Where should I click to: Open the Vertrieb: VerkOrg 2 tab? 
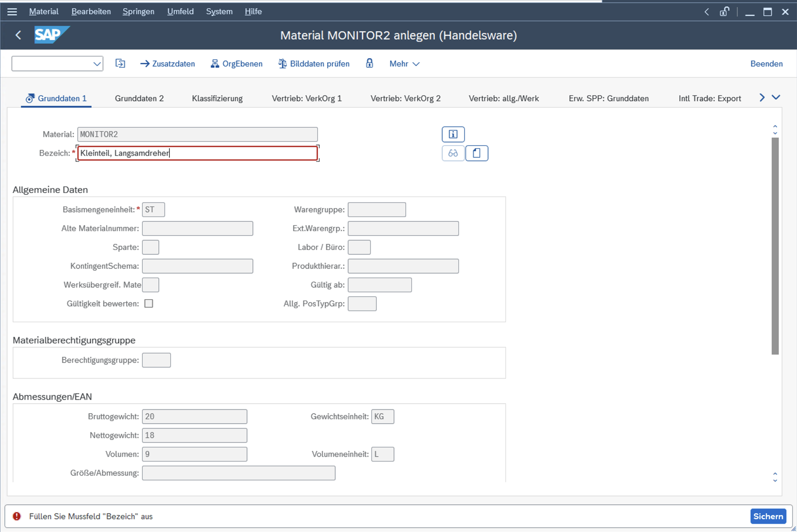click(x=406, y=99)
